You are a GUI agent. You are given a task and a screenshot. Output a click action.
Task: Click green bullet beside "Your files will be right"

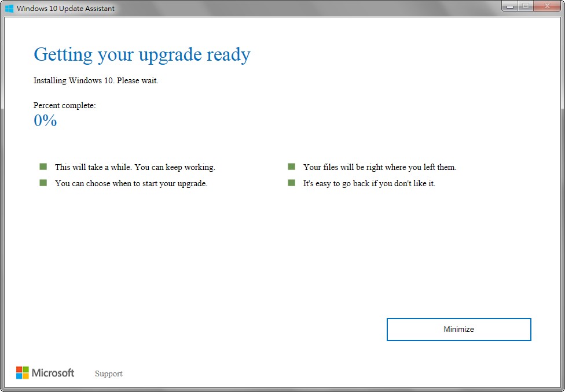point(291,167)
